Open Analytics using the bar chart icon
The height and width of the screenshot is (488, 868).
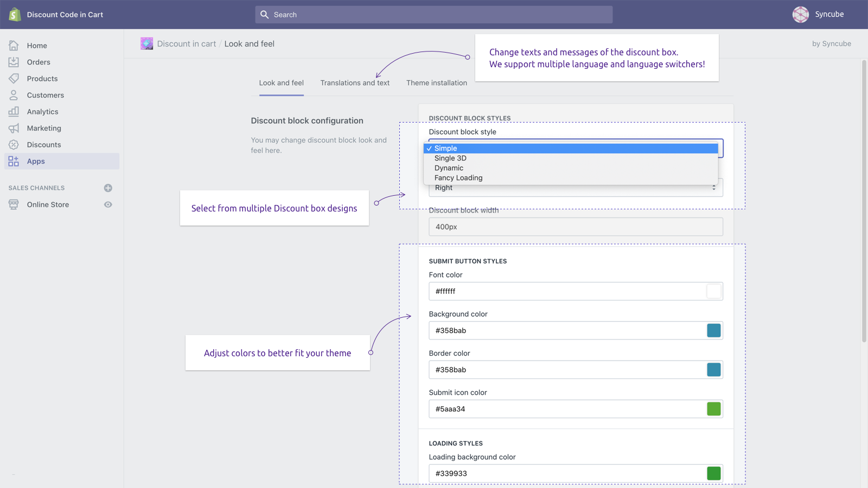pos(14,112)
